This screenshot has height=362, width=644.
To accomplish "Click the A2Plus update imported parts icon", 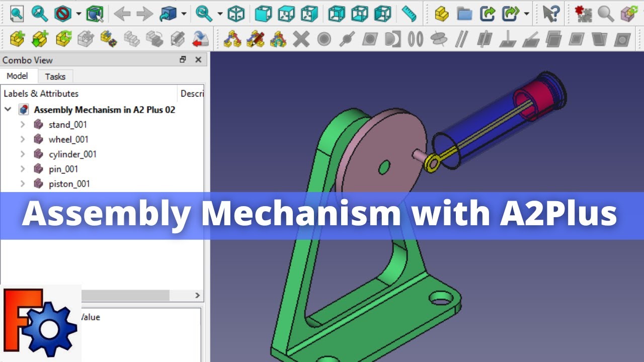I will coord(63,39).
